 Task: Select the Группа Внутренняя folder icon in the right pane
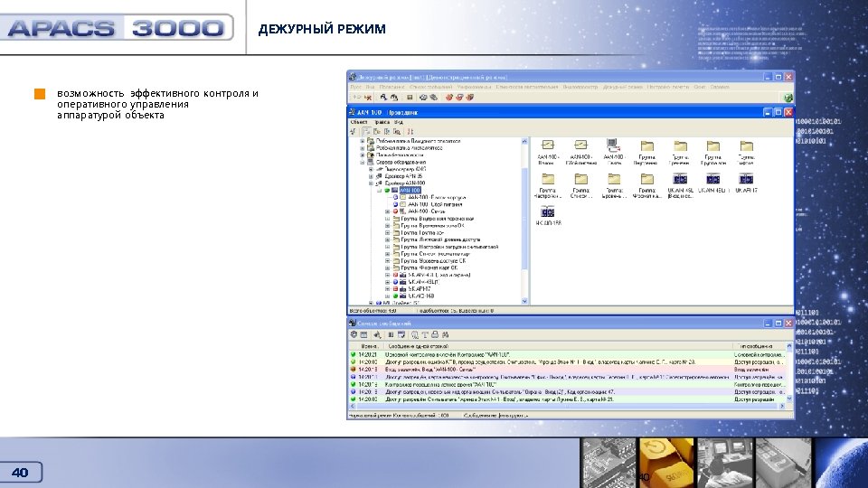[647, 145]
